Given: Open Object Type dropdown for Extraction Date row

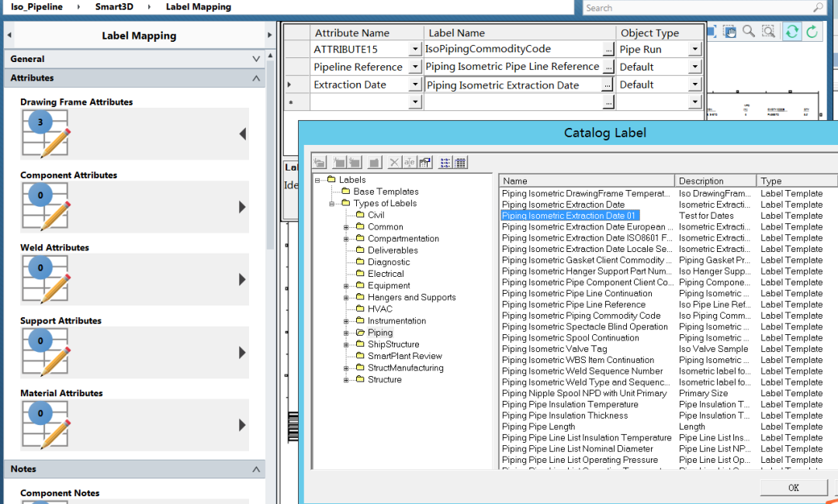Looking at the screenshot, I should [694, 85].
